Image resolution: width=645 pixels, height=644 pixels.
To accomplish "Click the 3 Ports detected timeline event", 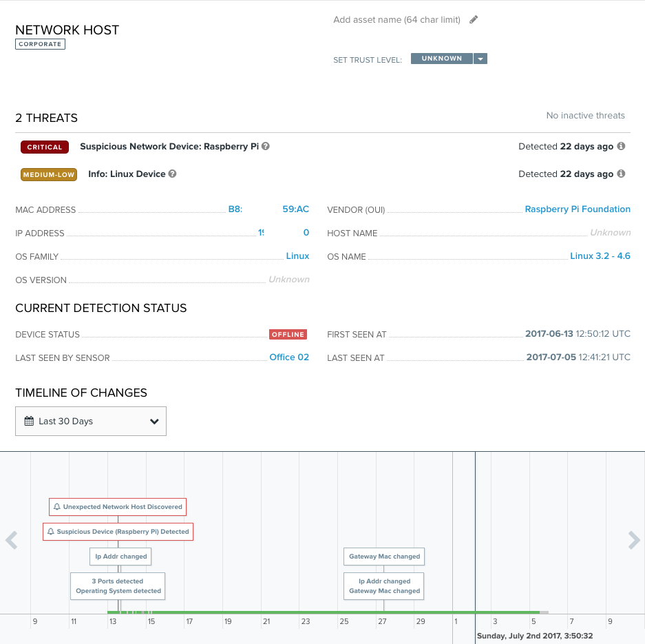I will 118,581.
